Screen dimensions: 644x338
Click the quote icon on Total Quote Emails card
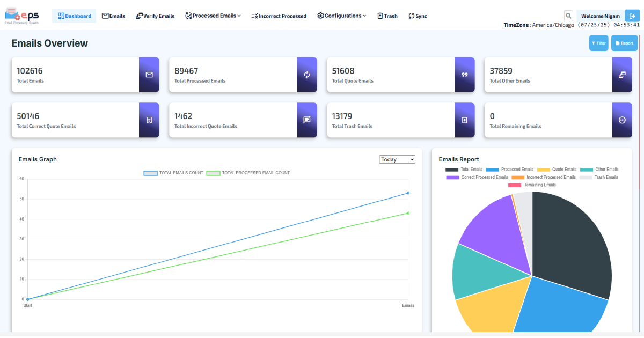[x=465, y=75]
